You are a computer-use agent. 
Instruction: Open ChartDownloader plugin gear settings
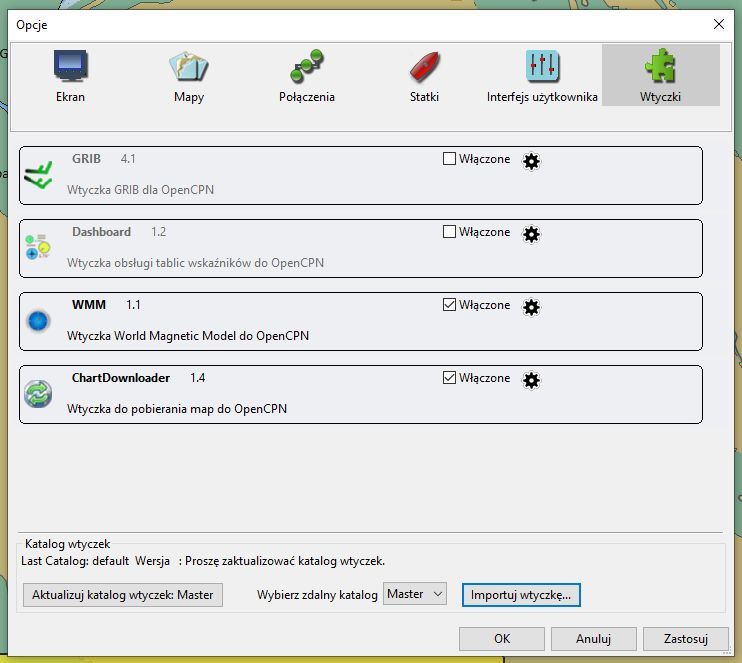click(531, 380)
